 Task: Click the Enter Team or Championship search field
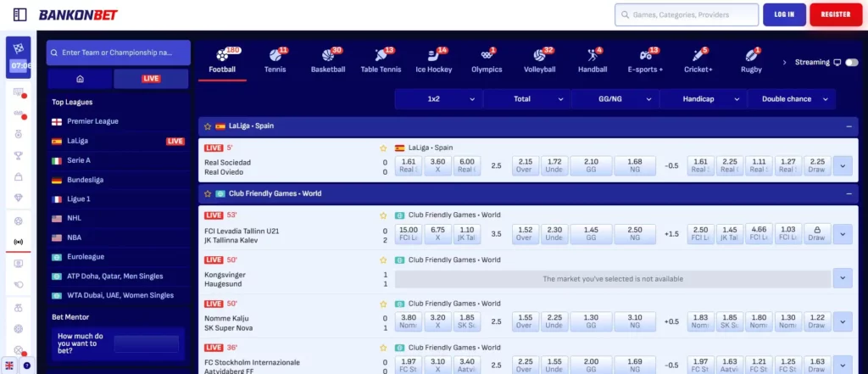(x=119, y=53)
